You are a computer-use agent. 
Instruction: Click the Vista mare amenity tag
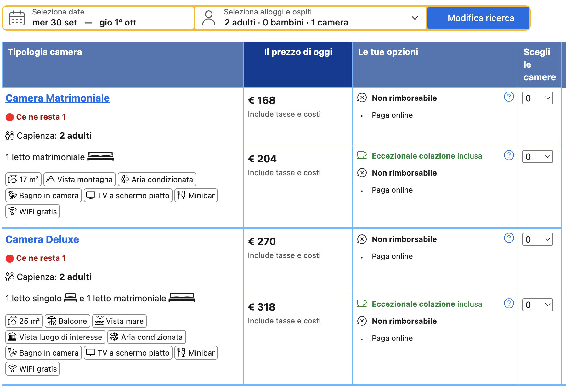click(x=119, y=321)
